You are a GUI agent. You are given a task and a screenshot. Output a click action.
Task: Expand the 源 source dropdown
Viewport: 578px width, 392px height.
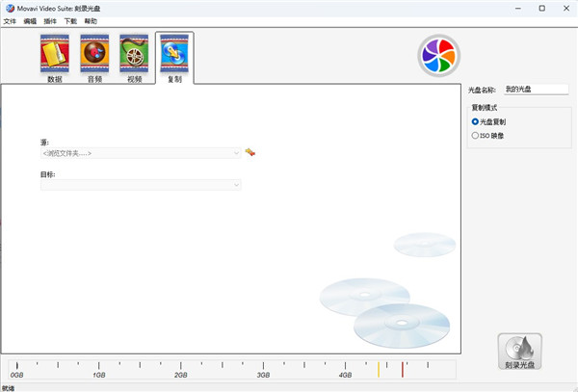pos(236,153)
